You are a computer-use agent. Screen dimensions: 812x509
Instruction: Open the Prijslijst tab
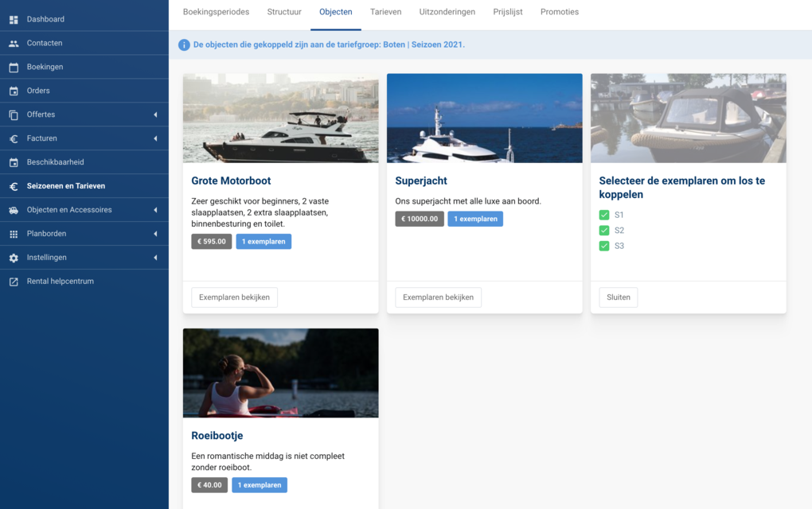(508, 12)
